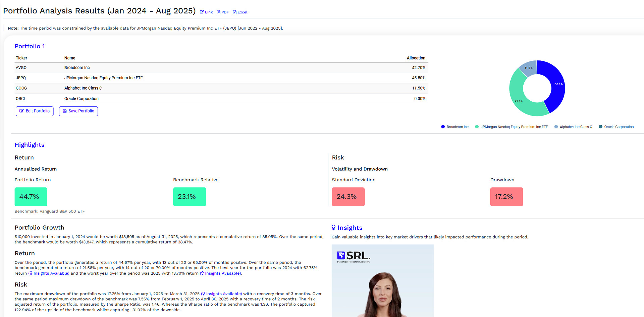Toggle Alphabet Inc Class C legend dot
644x317 pixels.
(556, 127)
